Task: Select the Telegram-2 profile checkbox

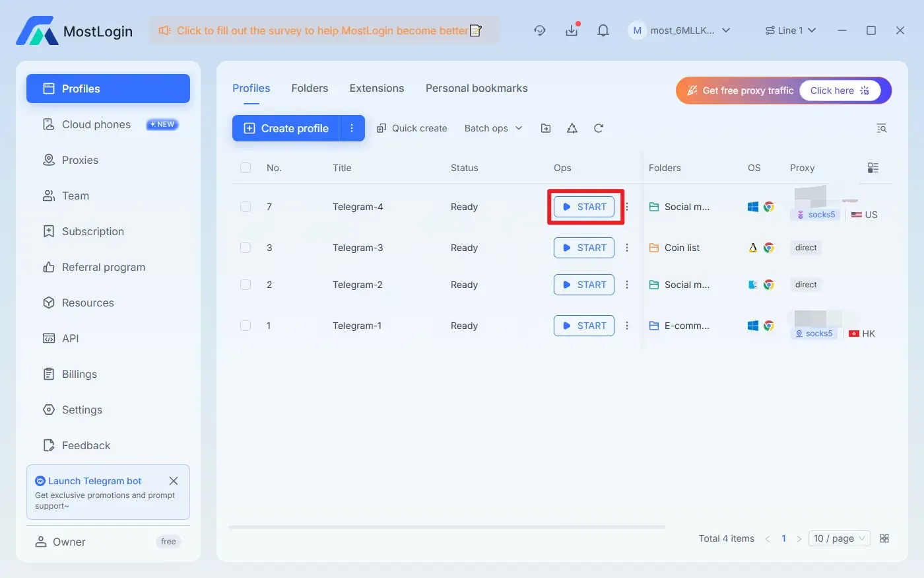Action: coord(246,285)
